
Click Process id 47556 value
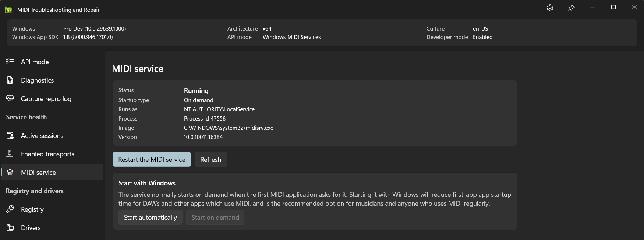click(x=205, y=118)
